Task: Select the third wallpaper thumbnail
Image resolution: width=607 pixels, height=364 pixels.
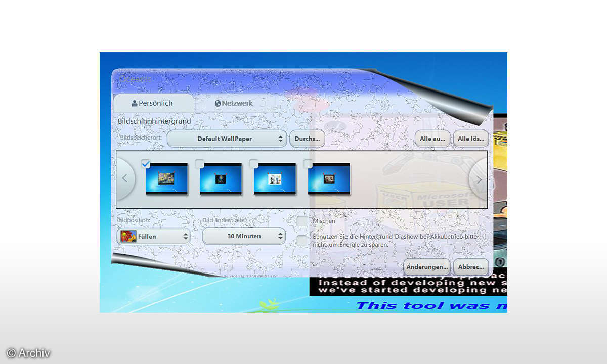Action: click(275, 178)
